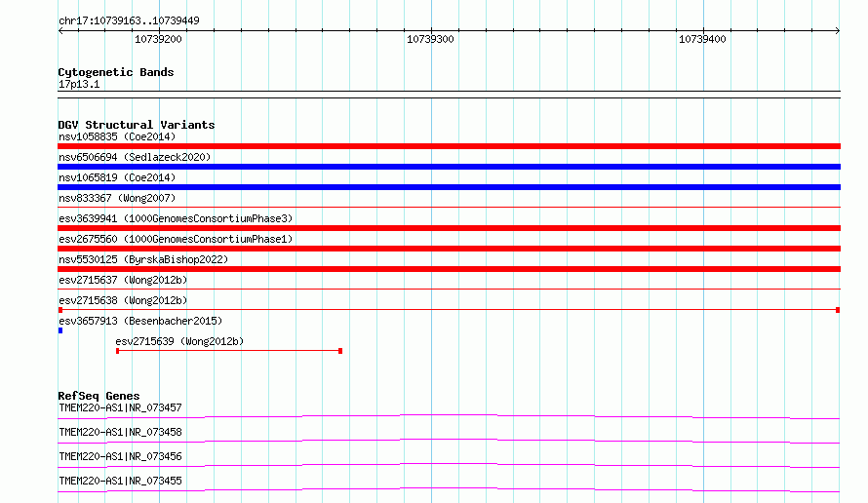Click esv2715638 line with end markers
The width and height of the screenshot is (868, 503).
[x=449, y=310]
